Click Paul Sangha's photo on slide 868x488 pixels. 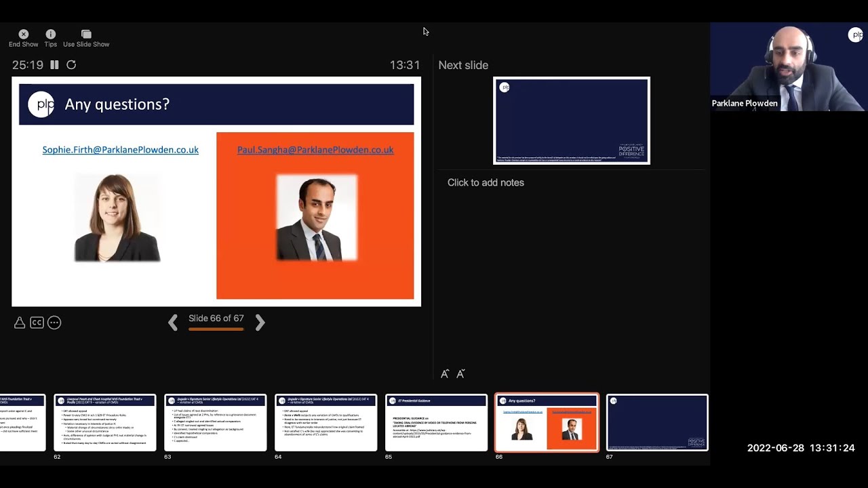click(x=317, y=218)
